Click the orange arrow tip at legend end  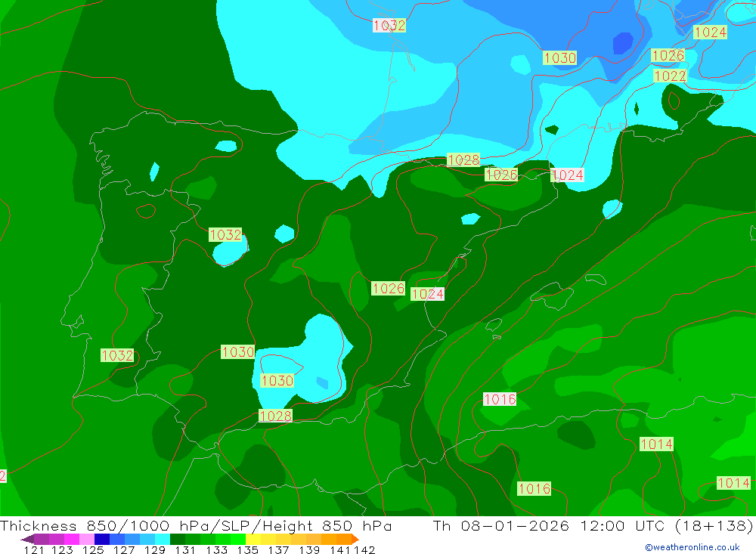point(355,539)
